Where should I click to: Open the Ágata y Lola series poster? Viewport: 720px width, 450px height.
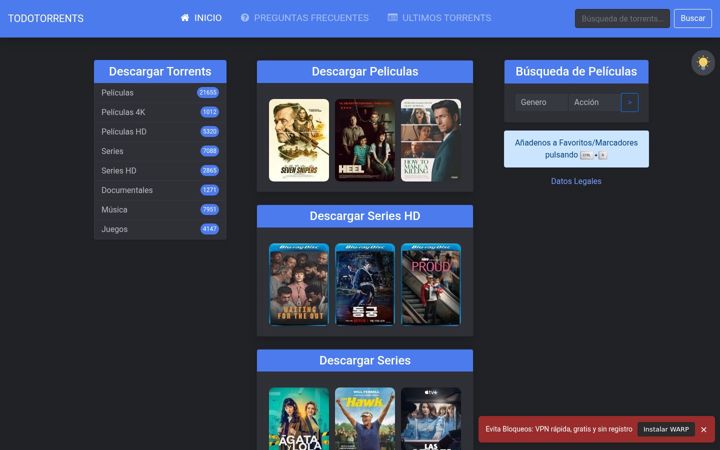coord(299,419)
